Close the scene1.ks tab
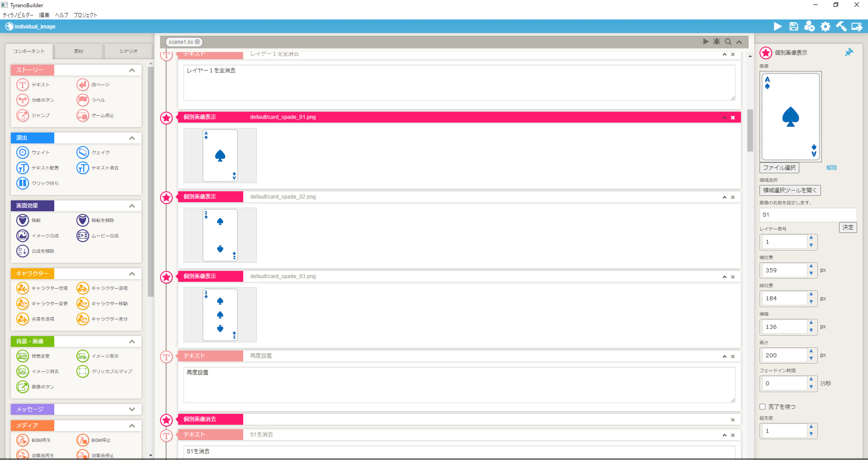The image size is (868, 460). (x=197, y=42)
